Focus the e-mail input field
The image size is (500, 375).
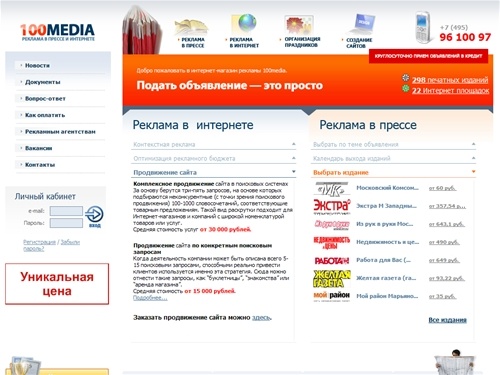pos(66,211)
